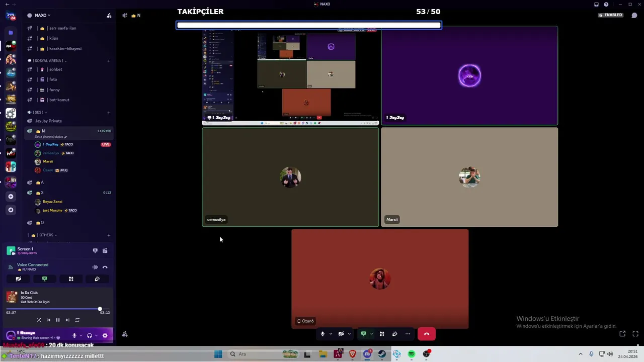Screen dimensions: 644x362
Task: Open the gear-icon server in server list
Action: point(11,113)
